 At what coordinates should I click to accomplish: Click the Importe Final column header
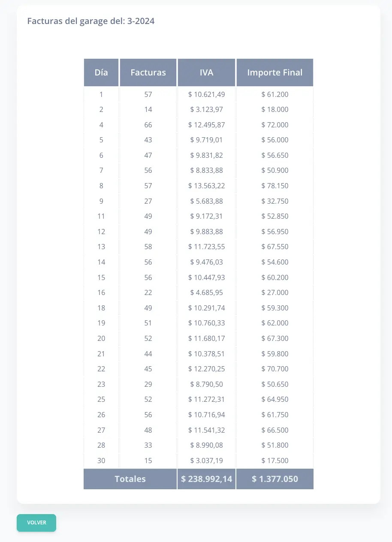coord(275,72)
